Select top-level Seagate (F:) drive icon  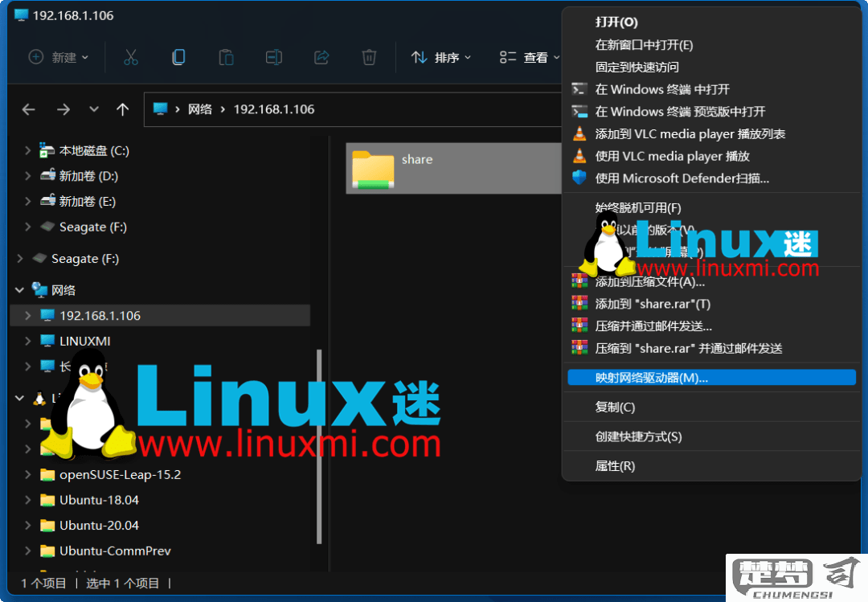click(x=39, y=258)
